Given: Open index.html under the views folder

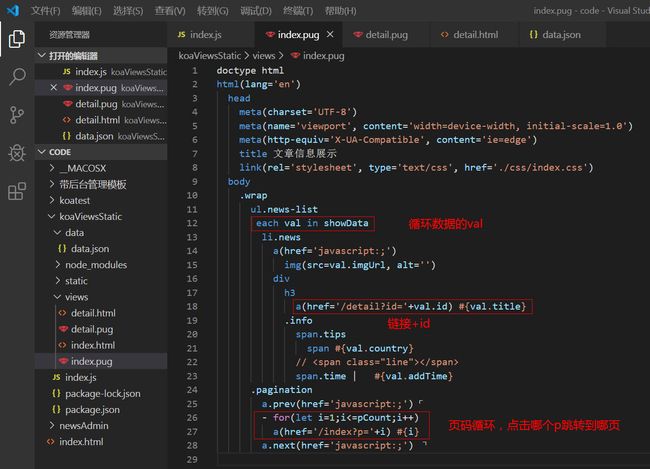Looking at the screenshot, I should coord(101,345).
